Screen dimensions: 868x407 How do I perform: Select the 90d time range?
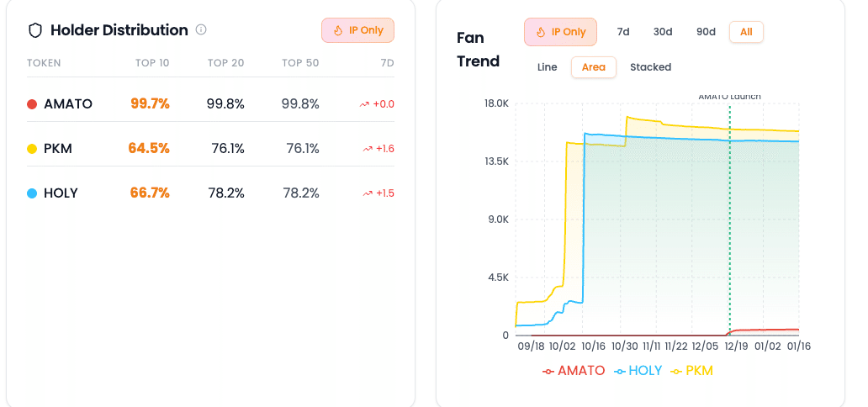[x=706, y=32]
